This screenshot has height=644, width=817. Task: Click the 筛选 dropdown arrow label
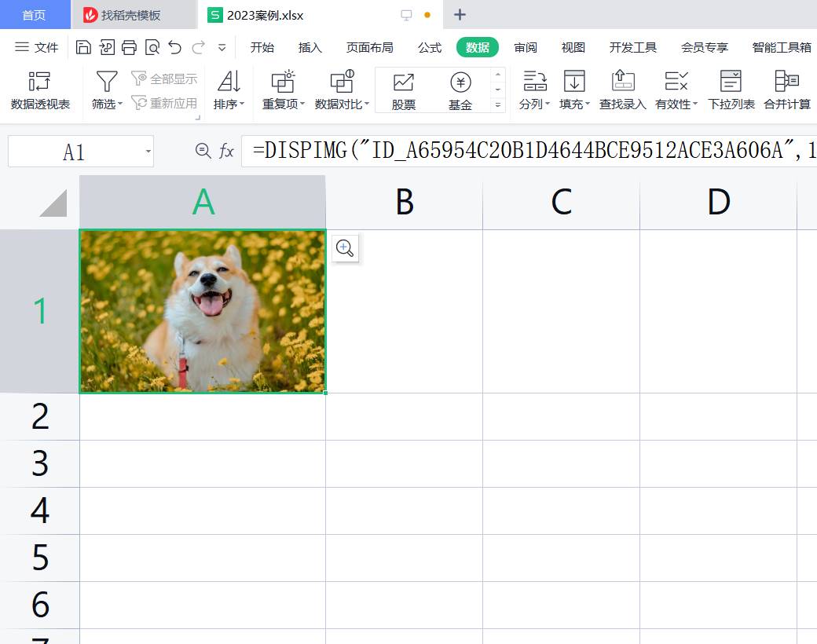pos(108,104)
